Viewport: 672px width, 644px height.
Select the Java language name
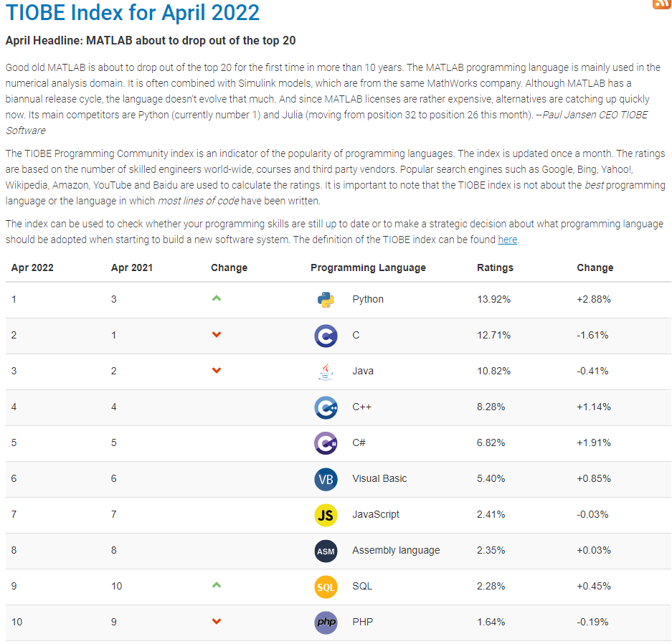363,371
